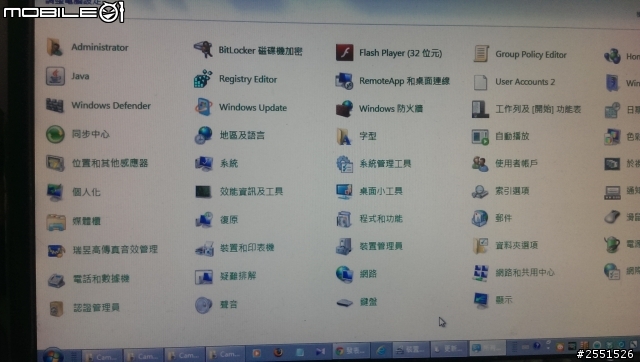
Task: Open Windows Update
Action: coord(241,108)
